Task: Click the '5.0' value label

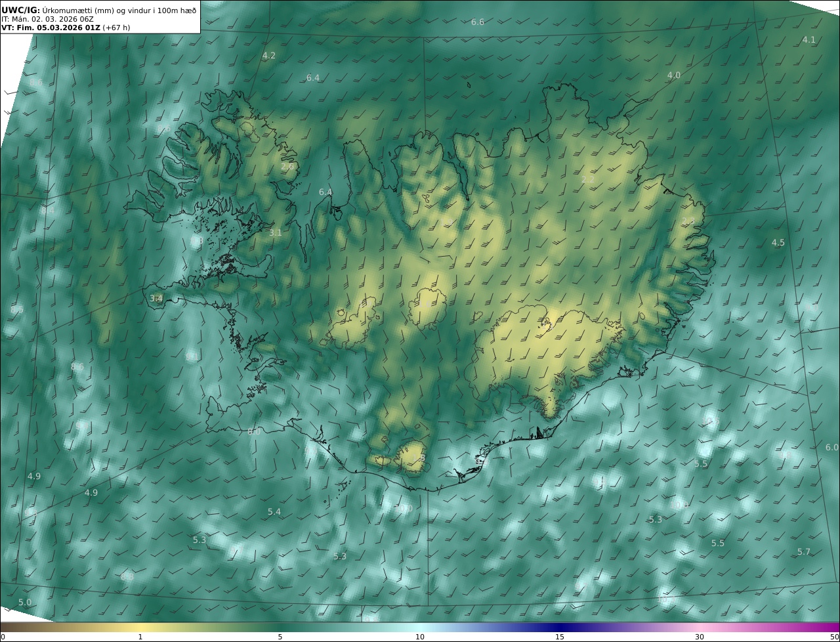Action: (25, 603)
